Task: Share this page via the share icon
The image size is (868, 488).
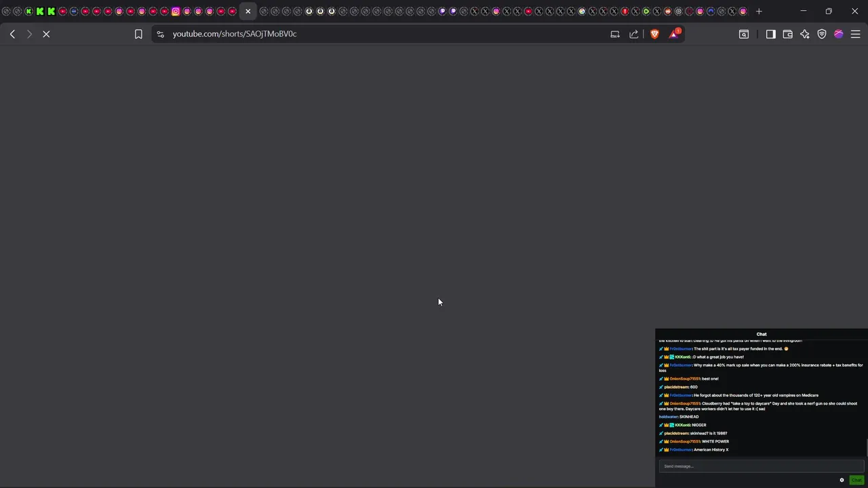Action: (x=634, y=34)
